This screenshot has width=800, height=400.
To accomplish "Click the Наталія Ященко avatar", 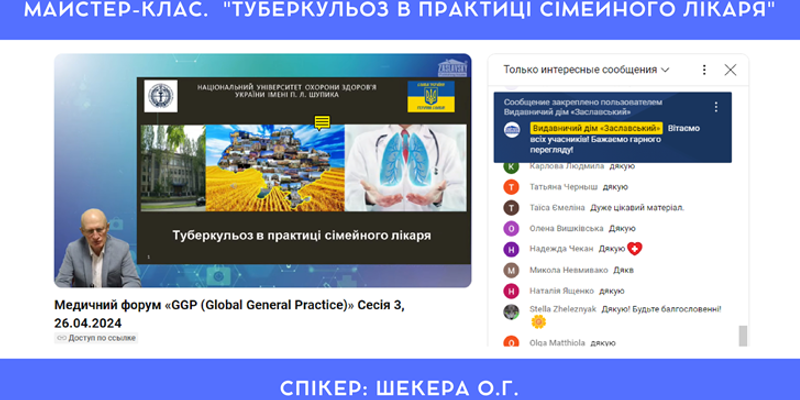I will click(511, 291).
